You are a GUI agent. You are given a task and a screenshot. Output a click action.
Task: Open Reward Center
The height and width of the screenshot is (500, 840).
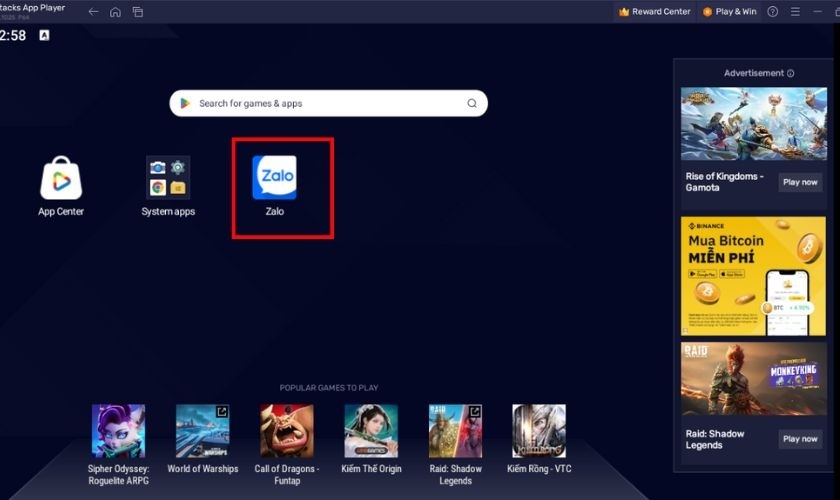coord(655,12)
